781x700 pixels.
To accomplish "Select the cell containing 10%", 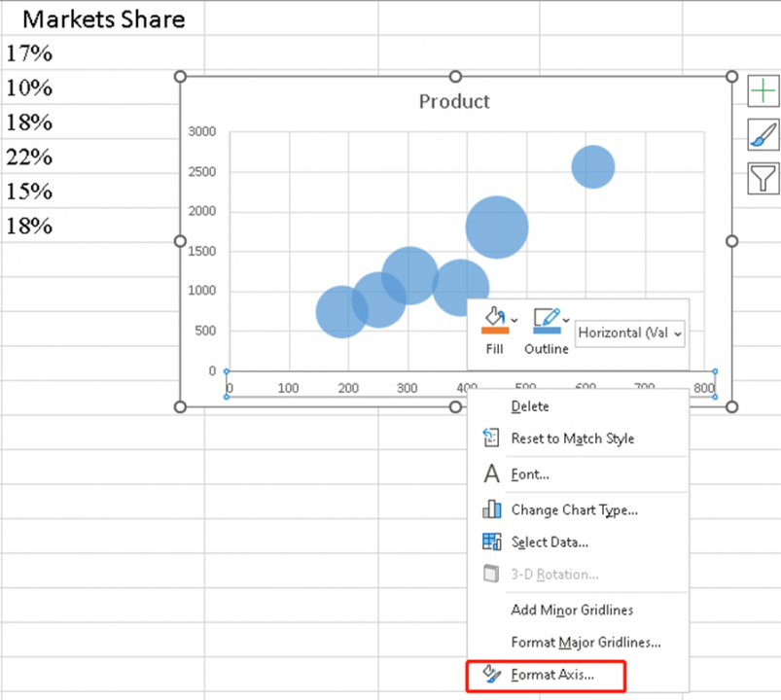I will pos(90,87).
